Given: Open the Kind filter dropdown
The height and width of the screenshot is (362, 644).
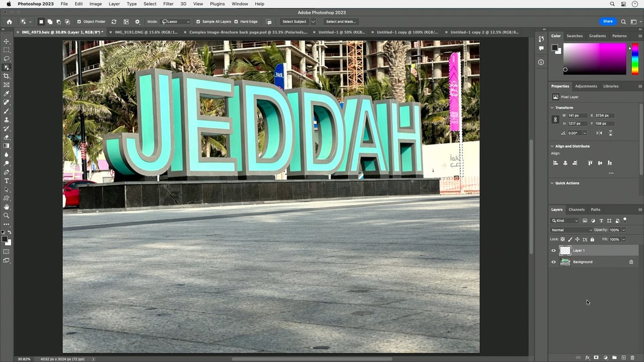Looking at the screenshot, I should pyautogui.click(x=565, y=221).
